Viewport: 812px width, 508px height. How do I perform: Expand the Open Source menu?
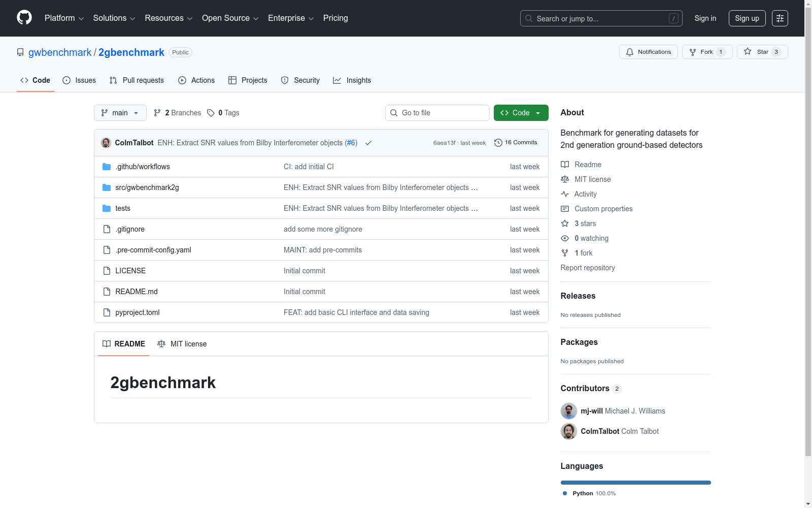click(230, 18)
